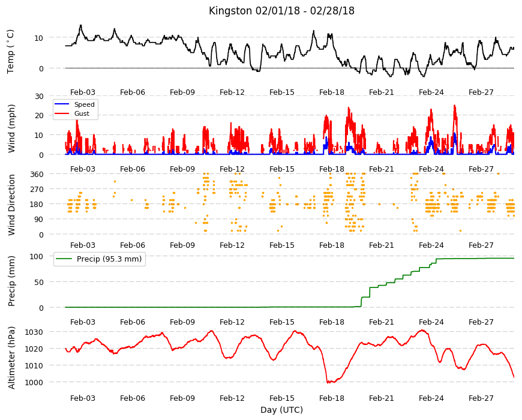Click the 100 tick on precip axis
522x420 pixels.
point(37,256)
